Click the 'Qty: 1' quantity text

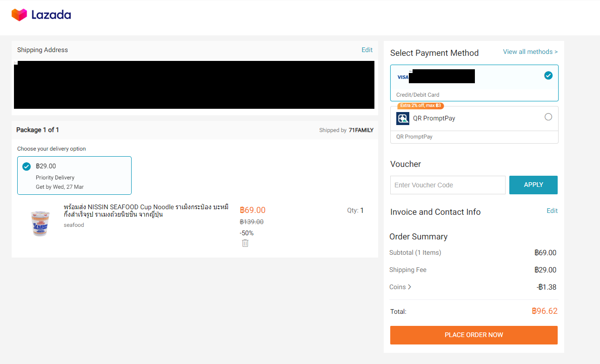click(355, 210)
